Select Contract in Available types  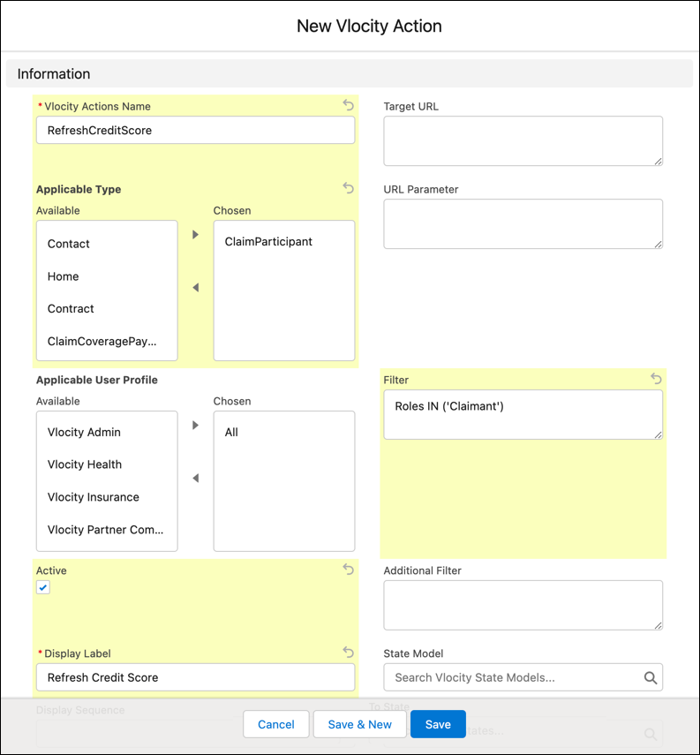pos(107,309)
